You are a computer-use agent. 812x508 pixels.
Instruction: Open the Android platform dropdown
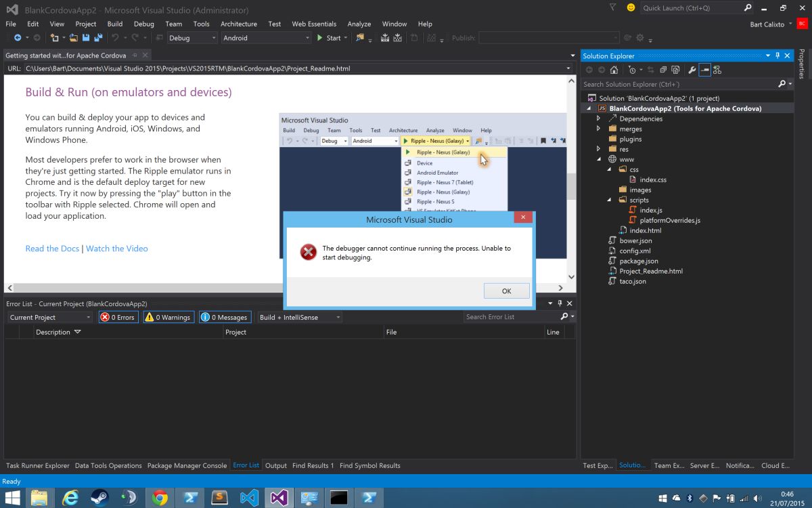[x=266, y=38]
